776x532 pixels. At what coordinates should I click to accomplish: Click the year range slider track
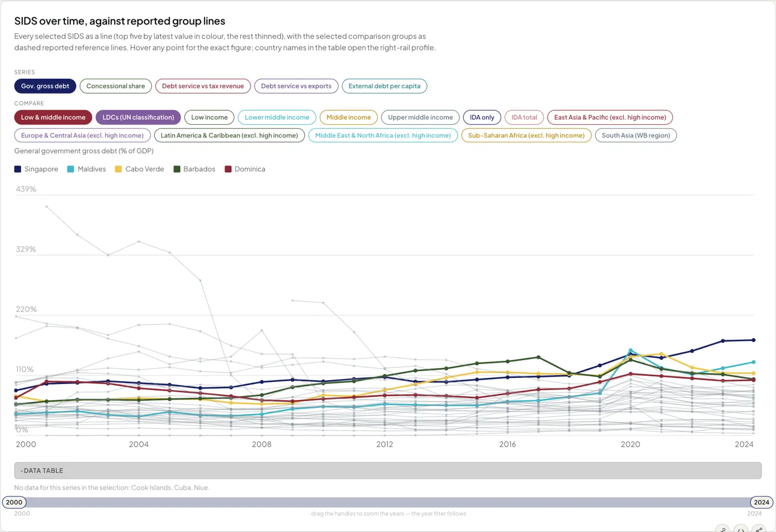(x=388, y=502)
